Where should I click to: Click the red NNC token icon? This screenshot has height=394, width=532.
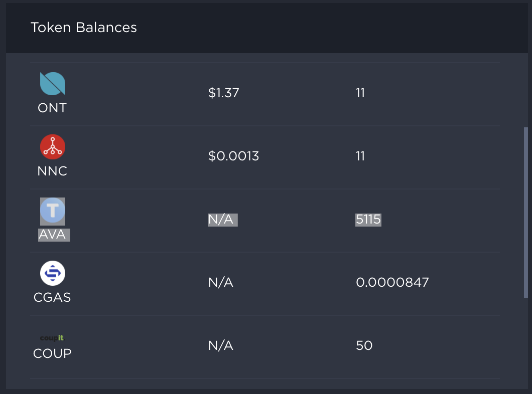pyautogui.click(x=53, y=147)
